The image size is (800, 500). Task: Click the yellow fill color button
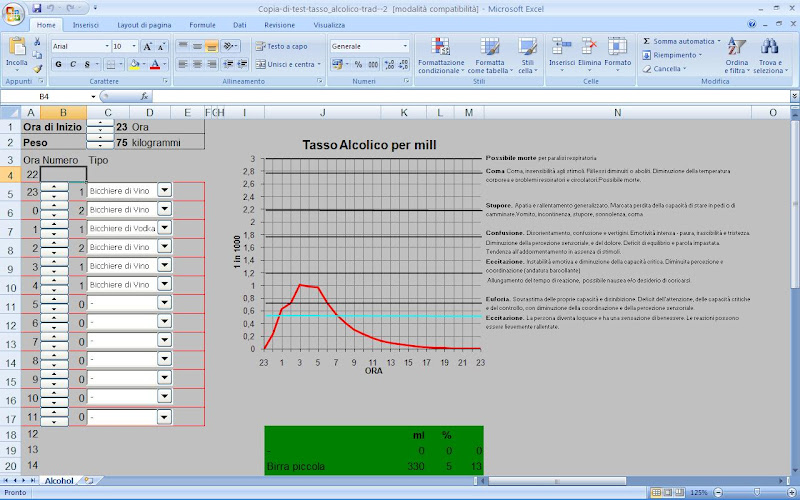click(134, 64)
